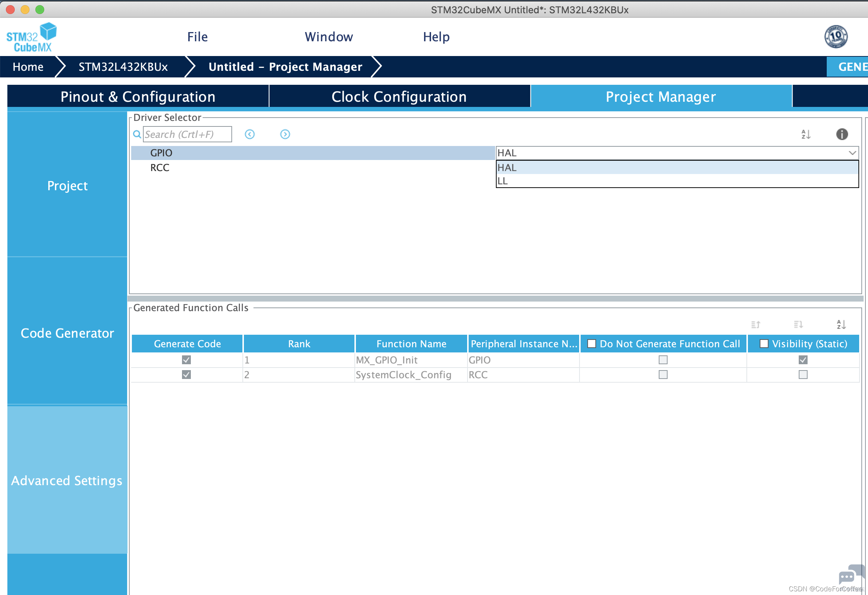The width and height of the screenshot is (868, 595).
Task: Check Visibility (Static) for SystemClock_Config
Action: (x=803, y=375)
